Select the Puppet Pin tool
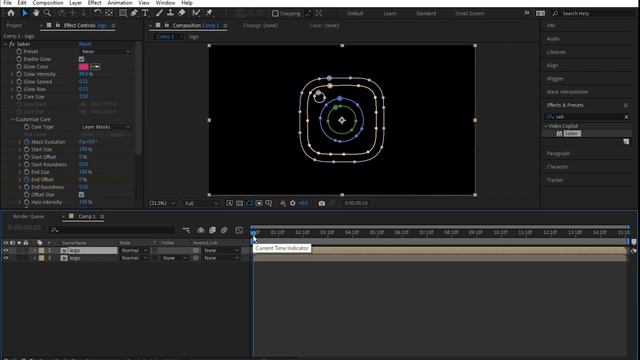The height and width of the screenshot is (360, 640). click(x=209, y=13)
